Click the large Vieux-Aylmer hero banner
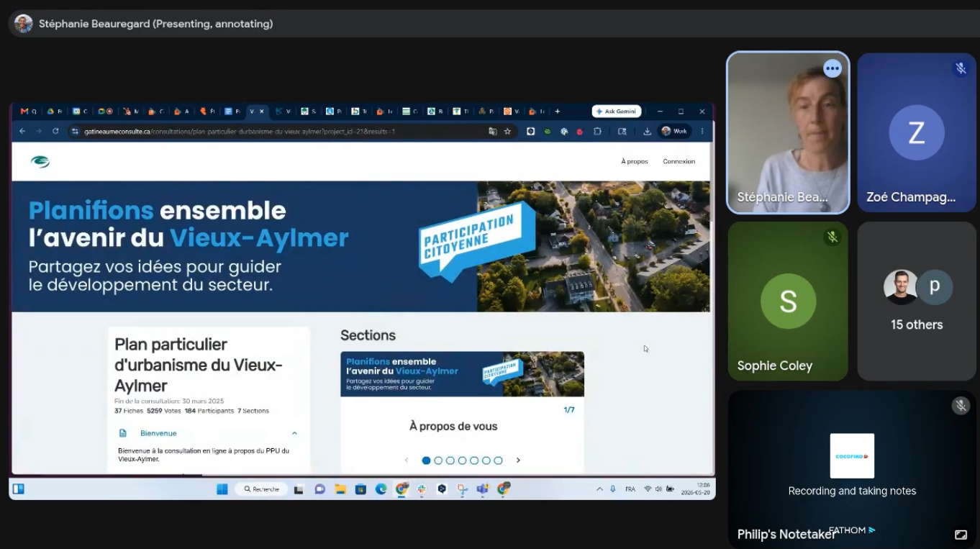Screen dimensions: 980x549 point(360,247)
